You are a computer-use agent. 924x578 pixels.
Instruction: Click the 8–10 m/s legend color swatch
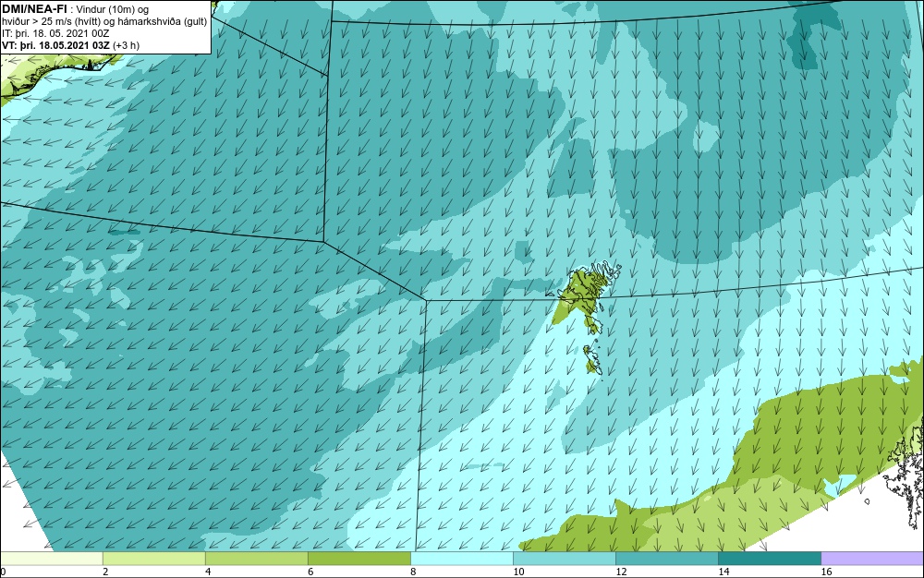coord(462,559)
